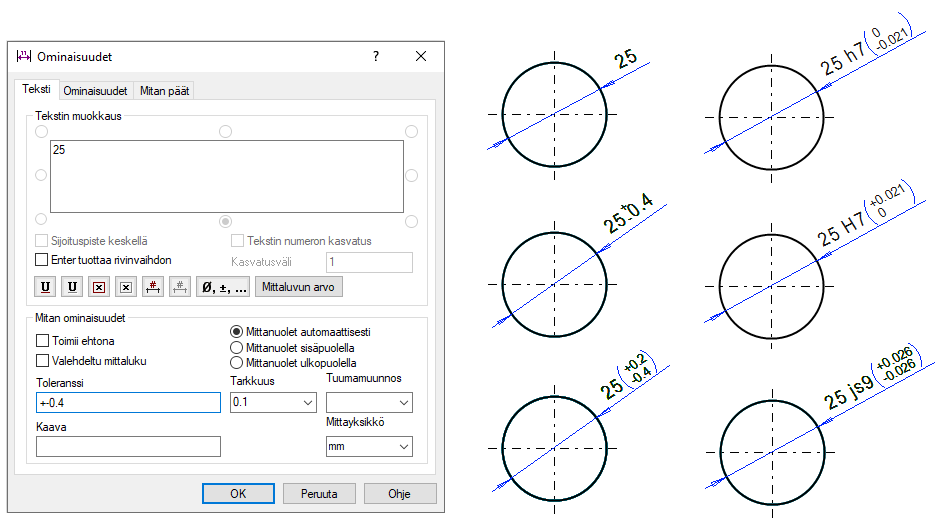Open the Tarkkuus dropdown

click(x=272, y=402)
